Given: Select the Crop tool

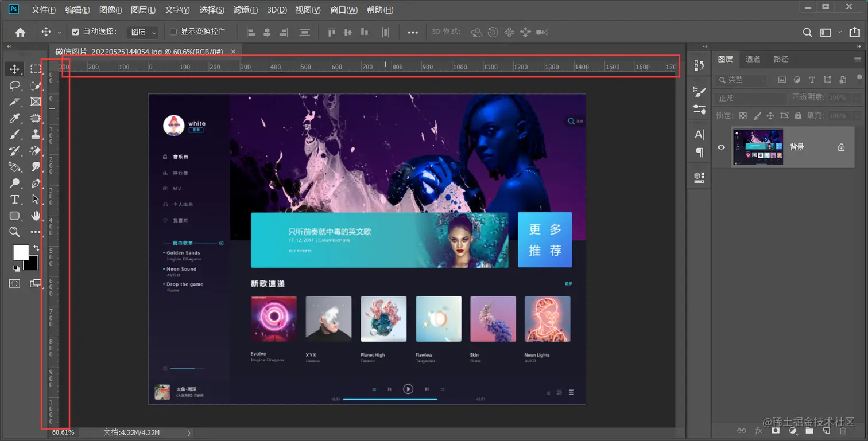Looking at the screenshot, I should pyautogui.click(x=15, y=102).
